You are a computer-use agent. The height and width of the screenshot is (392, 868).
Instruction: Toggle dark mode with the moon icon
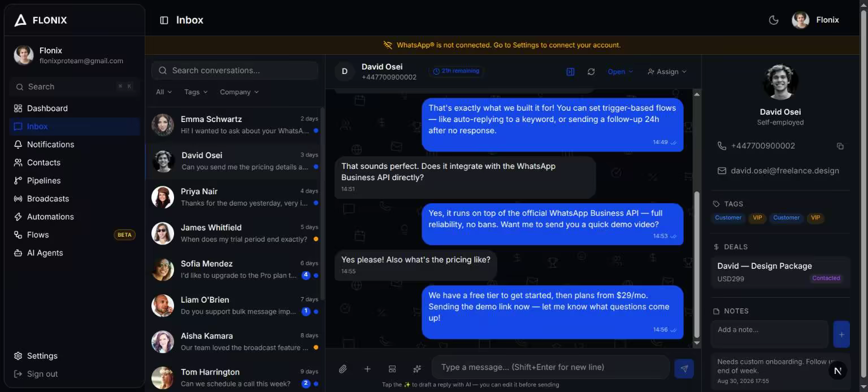click(774, 20)
